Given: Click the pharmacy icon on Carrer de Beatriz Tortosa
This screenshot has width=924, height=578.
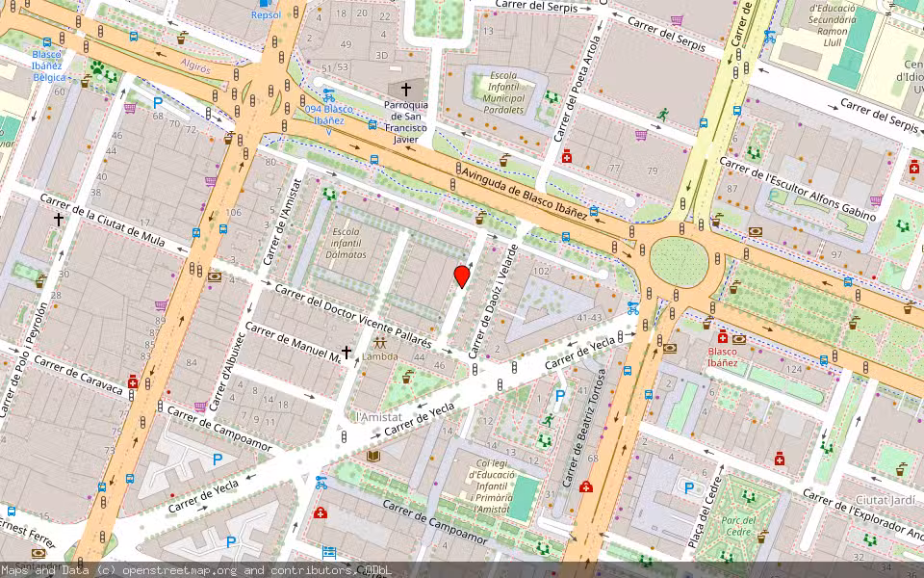Looking at the screenshot, I should coord(585,485).
